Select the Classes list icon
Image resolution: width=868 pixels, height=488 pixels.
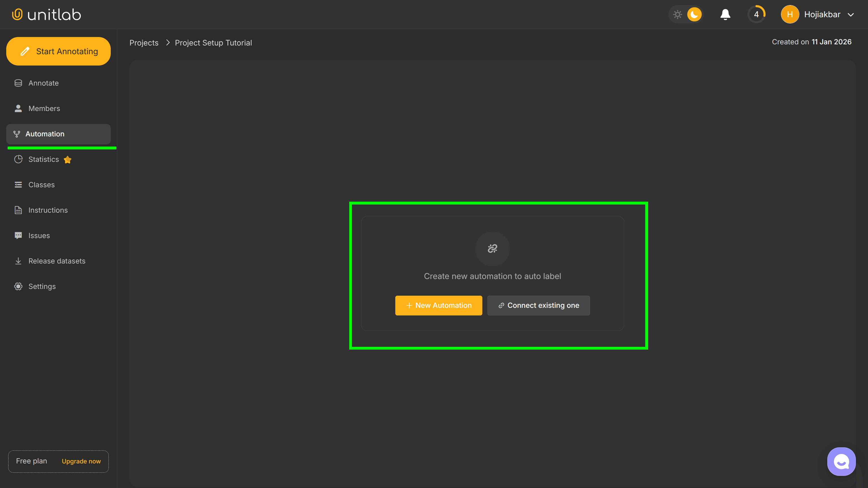(19, 185)
